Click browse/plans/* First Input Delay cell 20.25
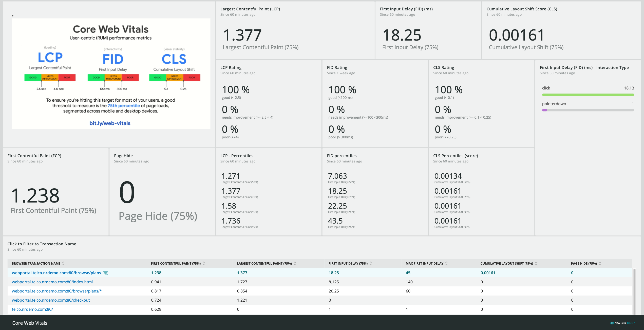644x330 pixels. (x=334, y=291)
